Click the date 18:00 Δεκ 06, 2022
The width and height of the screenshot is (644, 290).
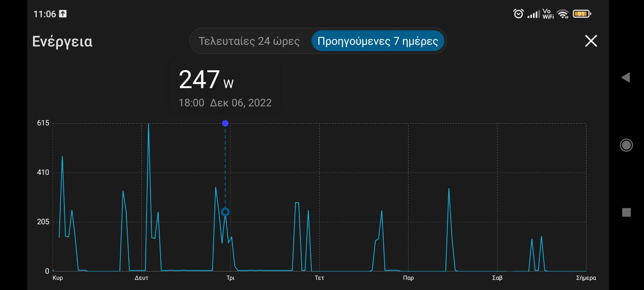(225, 103)
